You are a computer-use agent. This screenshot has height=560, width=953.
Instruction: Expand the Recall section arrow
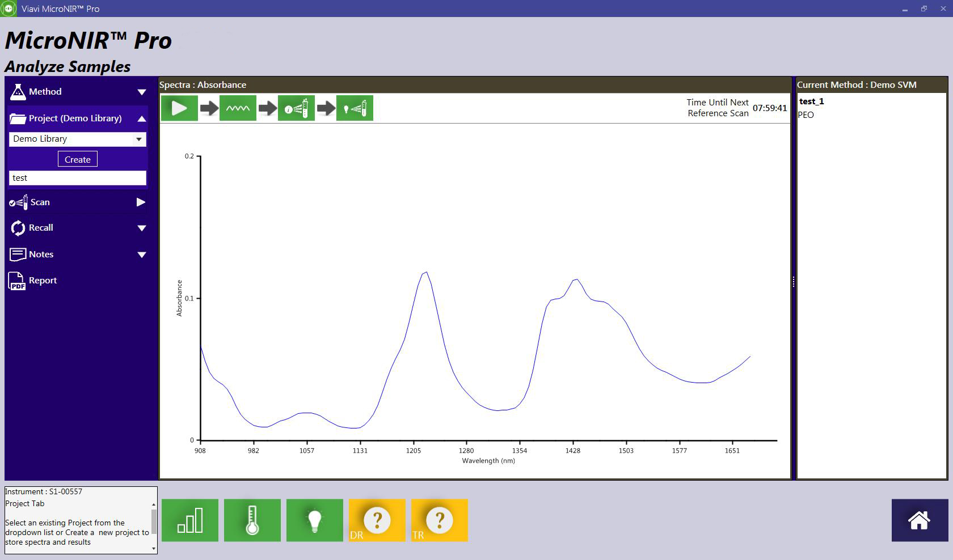point(141,228)
